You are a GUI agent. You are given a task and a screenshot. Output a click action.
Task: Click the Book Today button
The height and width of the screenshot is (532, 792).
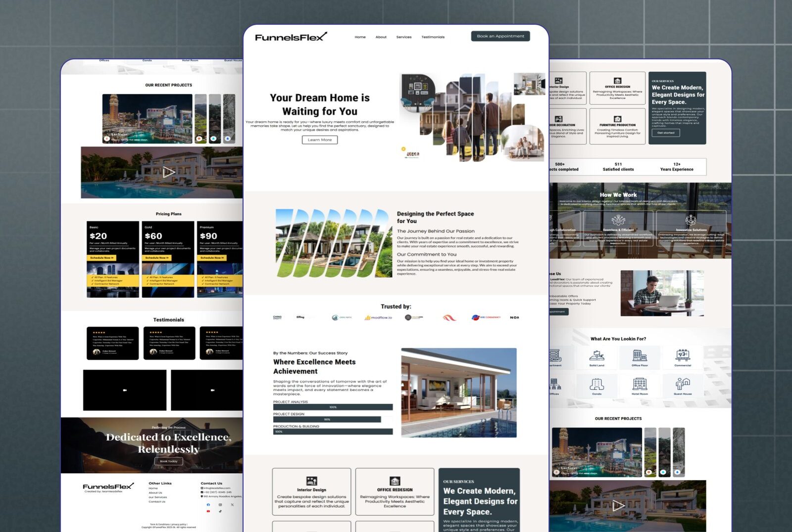[169, 461]
